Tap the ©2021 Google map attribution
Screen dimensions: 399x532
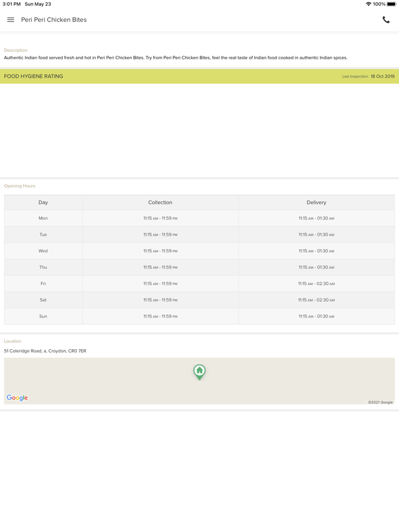point(380,402)
